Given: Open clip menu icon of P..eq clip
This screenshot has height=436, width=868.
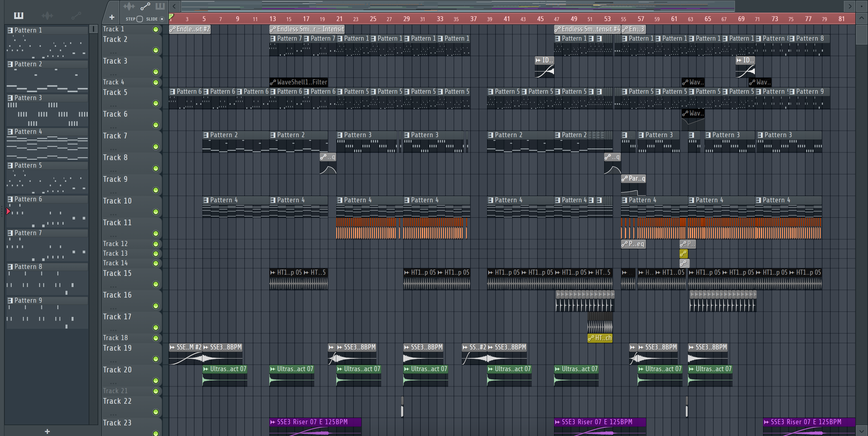Looking at the screenshot, I should pos(624,244).
